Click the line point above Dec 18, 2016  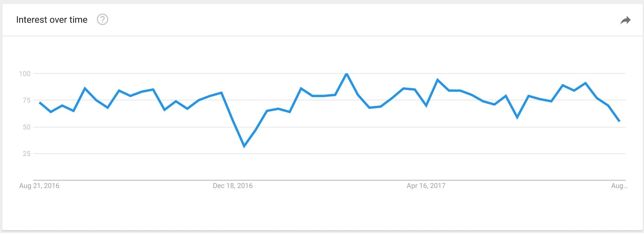233,119
